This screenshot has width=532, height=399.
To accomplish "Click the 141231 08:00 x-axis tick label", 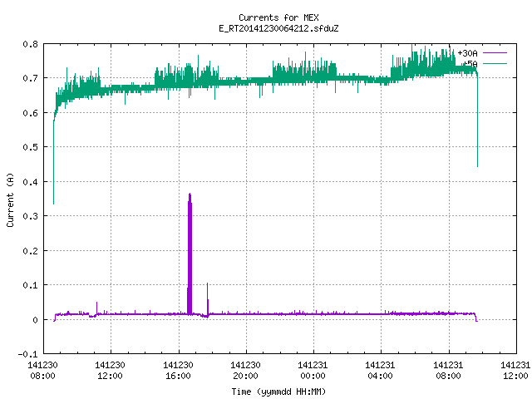I will click(448, 371).
